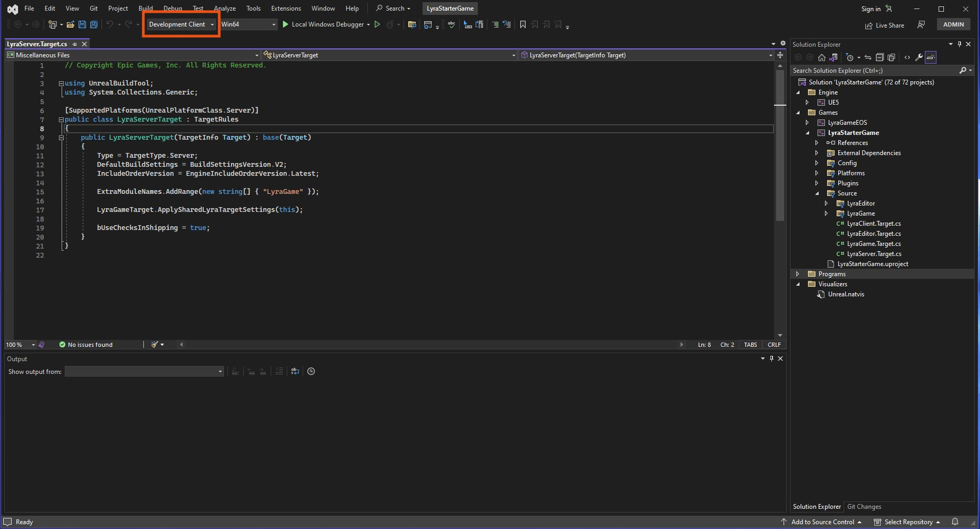Viewport: 980px width, 529px height.
Task: Click the Live Share button
Action: point(884,25)
